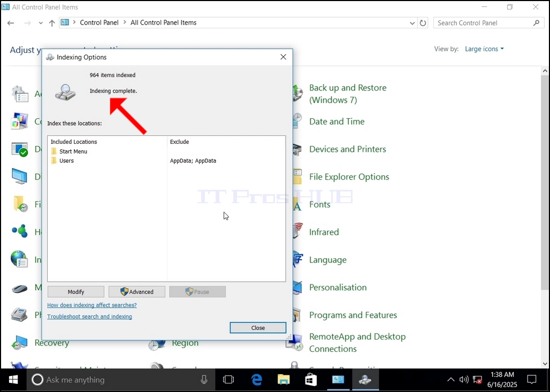Open Programs and Features
This screenshot has width=550, height=392.
click(x=353, y=315)
